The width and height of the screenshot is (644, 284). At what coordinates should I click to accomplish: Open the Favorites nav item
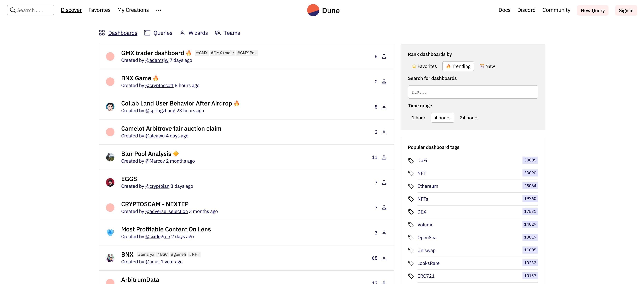click(x=99, y=10)
